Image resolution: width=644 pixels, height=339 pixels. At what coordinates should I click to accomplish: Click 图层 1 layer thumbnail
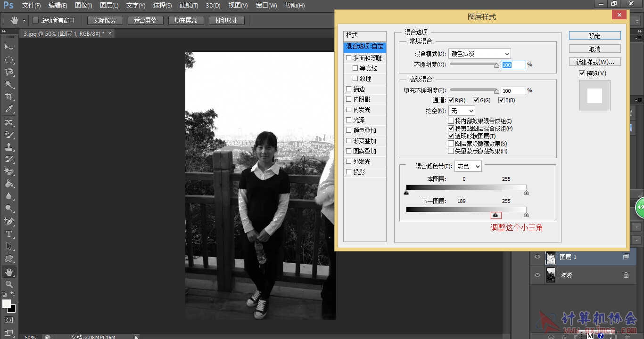(x=551, y=257)
